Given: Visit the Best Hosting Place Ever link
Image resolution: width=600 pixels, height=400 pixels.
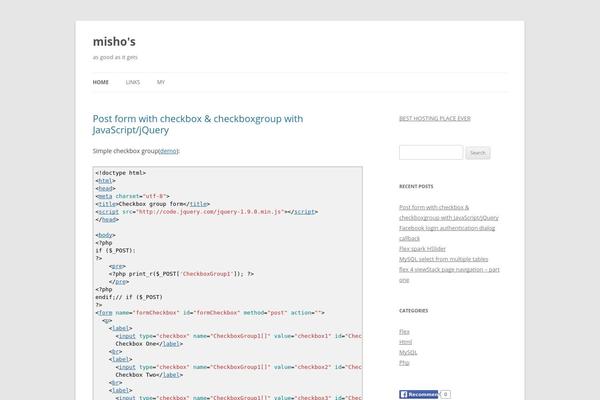Looking at the screenshot, I should (x=435, y=118).
